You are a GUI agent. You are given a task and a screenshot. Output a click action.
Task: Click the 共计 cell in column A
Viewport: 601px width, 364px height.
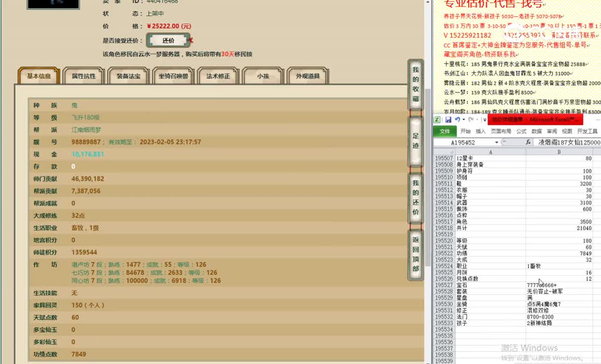pos(490,228)
